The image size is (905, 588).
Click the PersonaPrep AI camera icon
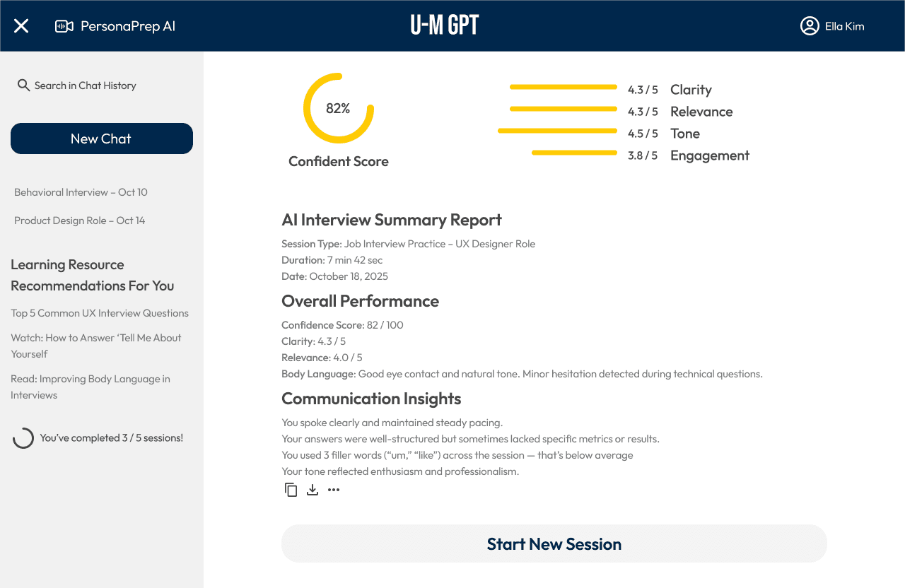point(64,26)
